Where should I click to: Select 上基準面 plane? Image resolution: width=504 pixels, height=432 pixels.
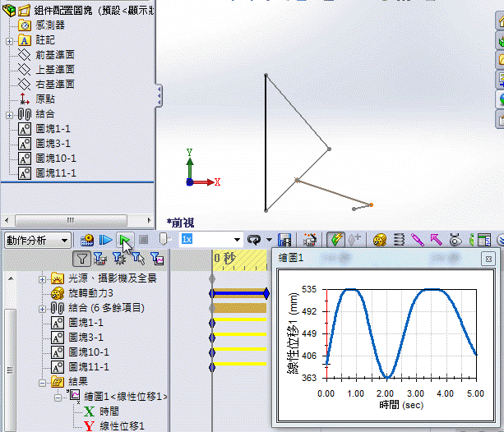(55, 69)
